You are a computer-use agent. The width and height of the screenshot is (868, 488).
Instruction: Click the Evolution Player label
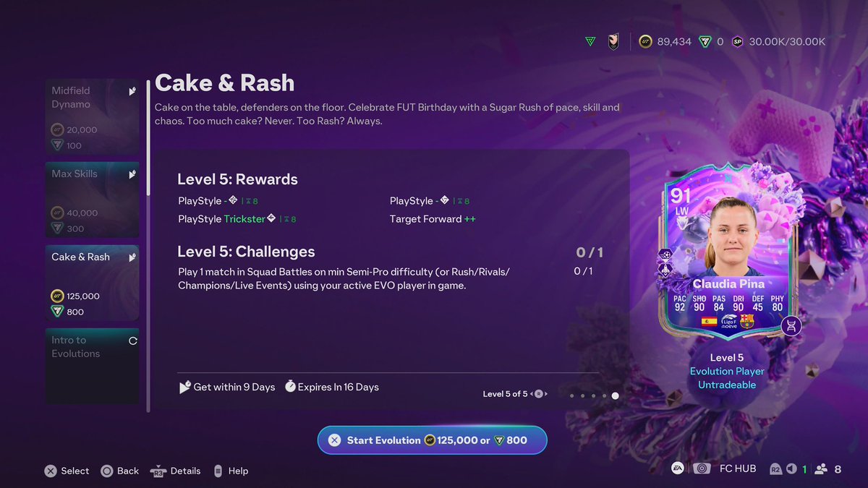pyautogui.click(x=727, y=371)
